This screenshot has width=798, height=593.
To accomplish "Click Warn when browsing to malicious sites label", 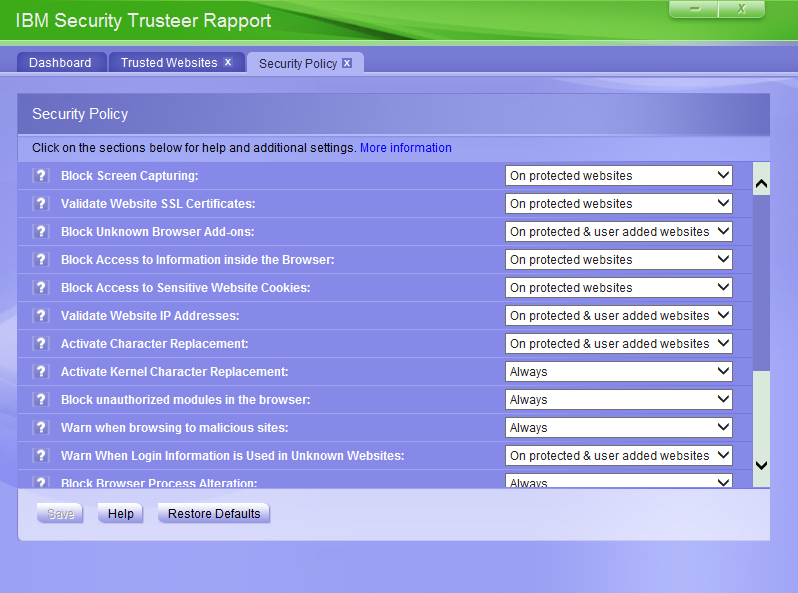I will (x=175, y=428).
